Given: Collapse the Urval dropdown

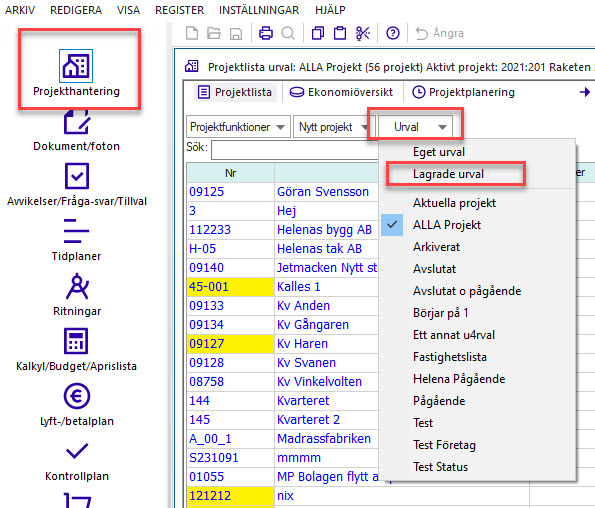Looking at the screenshot, I should [x=415, y=127].
